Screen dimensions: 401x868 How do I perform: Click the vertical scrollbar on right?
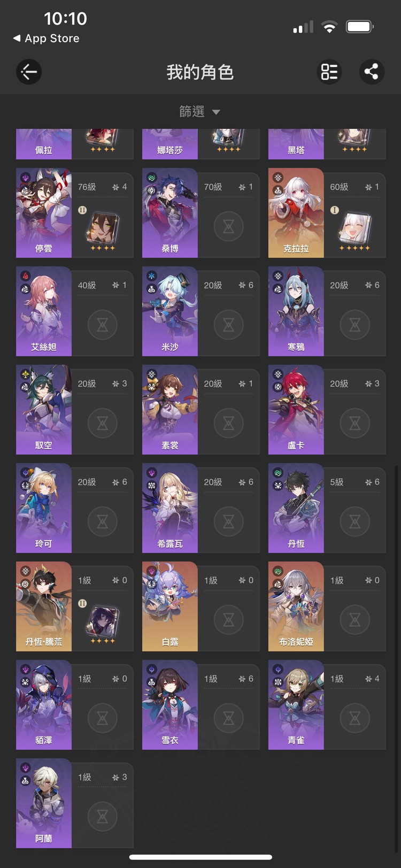coord(396,663)
